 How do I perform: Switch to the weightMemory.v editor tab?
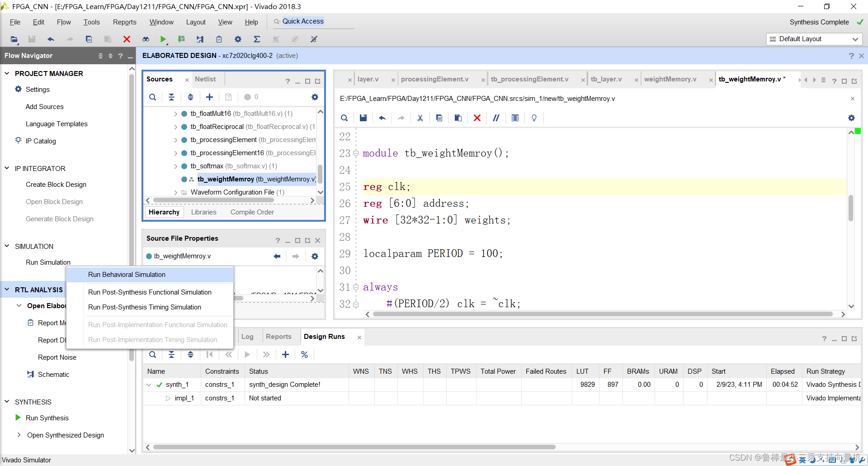pos(670,79)
